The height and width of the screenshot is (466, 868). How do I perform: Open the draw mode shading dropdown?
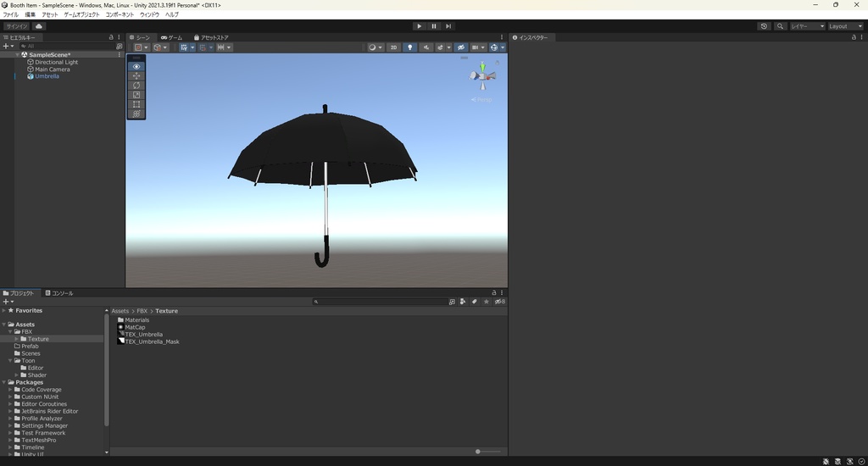point(375,47)
